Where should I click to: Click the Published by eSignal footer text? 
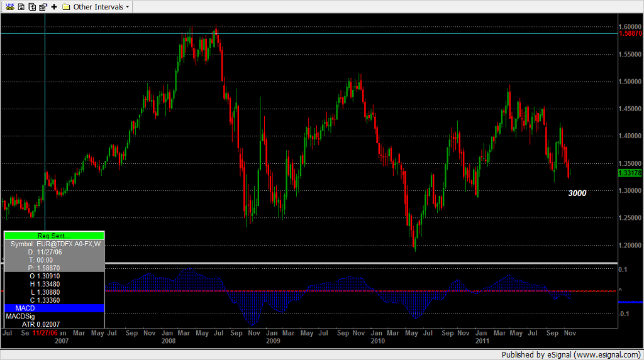(571, 355)
